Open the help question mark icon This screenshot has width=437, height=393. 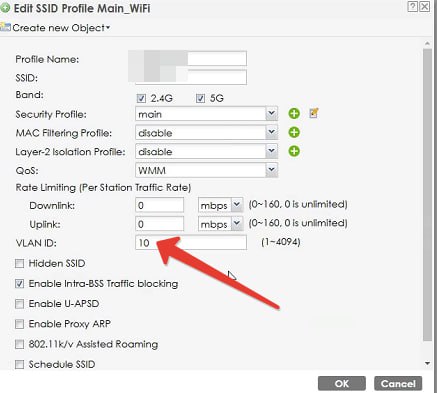412,7
